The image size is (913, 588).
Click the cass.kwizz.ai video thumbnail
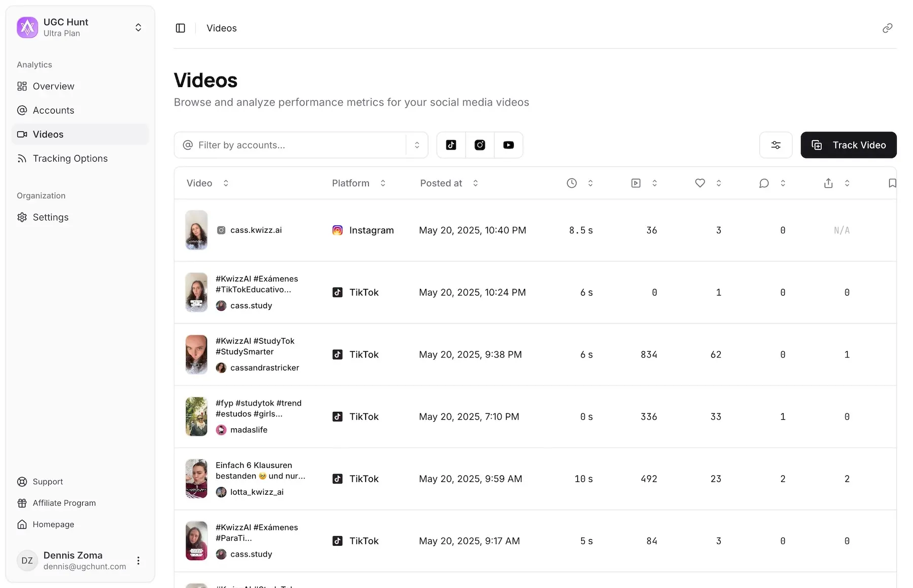pyautogui.click(x=196, y=230)
